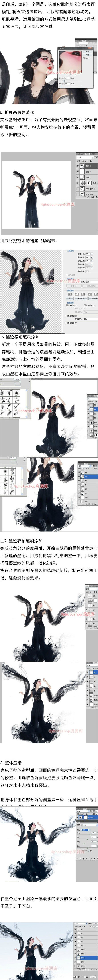Open 蒙版颜色 dropdown showing 红色

pyautogui.click(x=91, y=319)
